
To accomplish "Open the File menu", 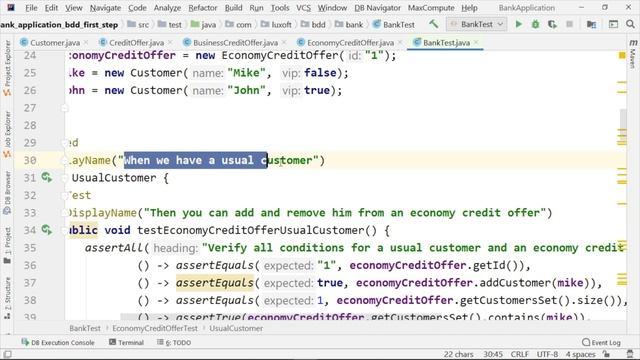I will pos(31,8).
